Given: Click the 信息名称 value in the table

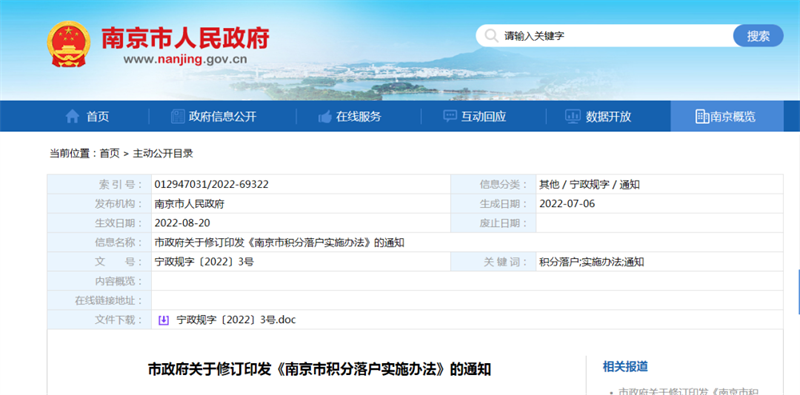Looking at the screenshot, I should [280, 243].
